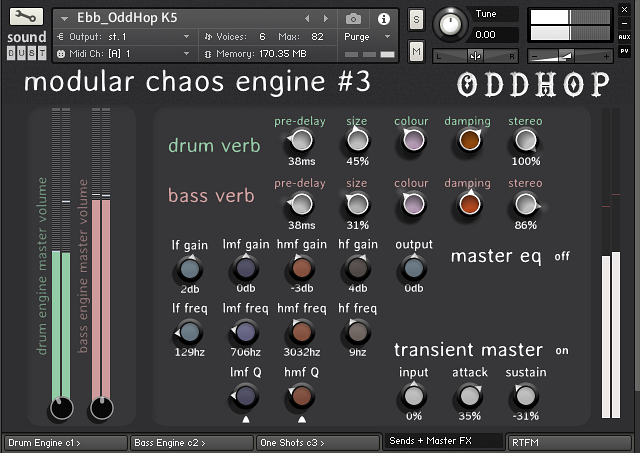The height and width of the screenshot is (453, 640).
Task: Turn master eq off switch on
Action: 562,256
